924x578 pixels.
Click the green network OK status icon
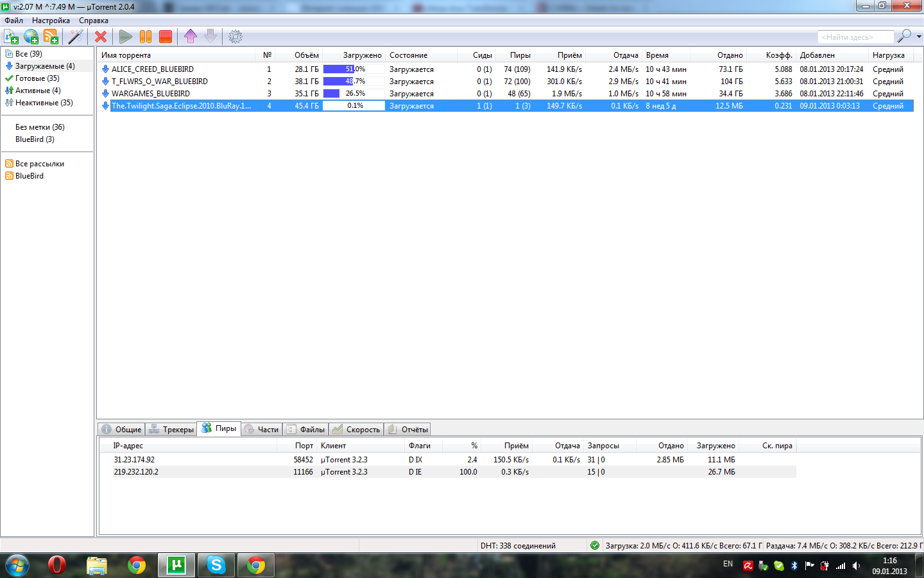click(x=595, y=546)
